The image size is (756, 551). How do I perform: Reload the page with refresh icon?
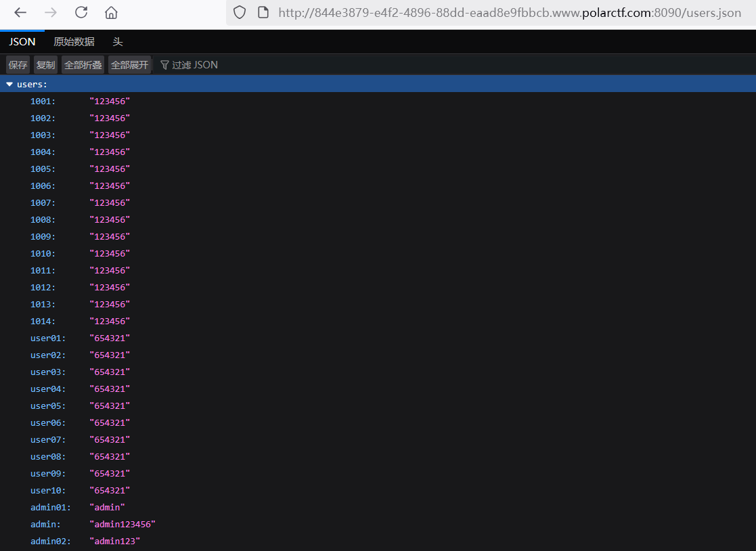[81, 13]
